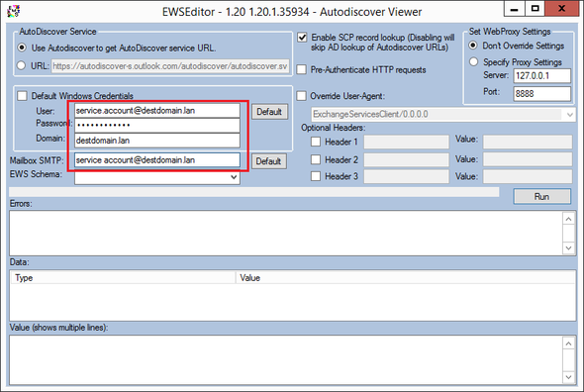
Task: Select Don't Override Settings proxy option
Action: click(473, 46)
